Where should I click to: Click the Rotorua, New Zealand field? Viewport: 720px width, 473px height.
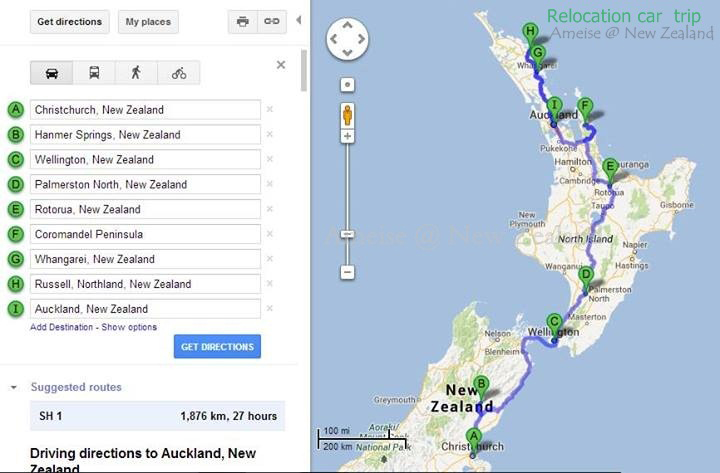tap(146, 209)
